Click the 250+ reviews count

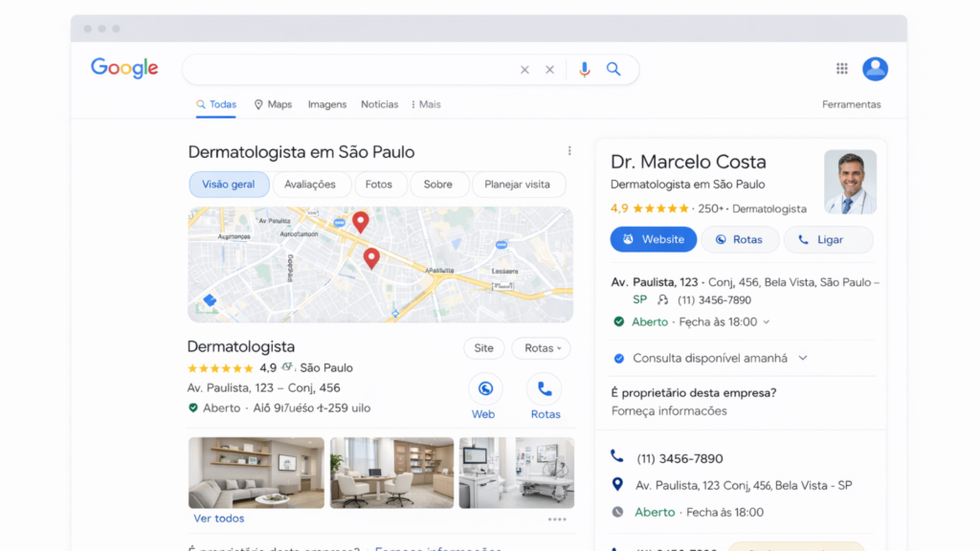click(711, 209)
